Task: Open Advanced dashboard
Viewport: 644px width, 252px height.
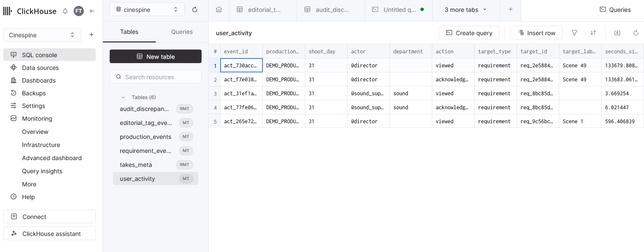Action: pos(52,158)
